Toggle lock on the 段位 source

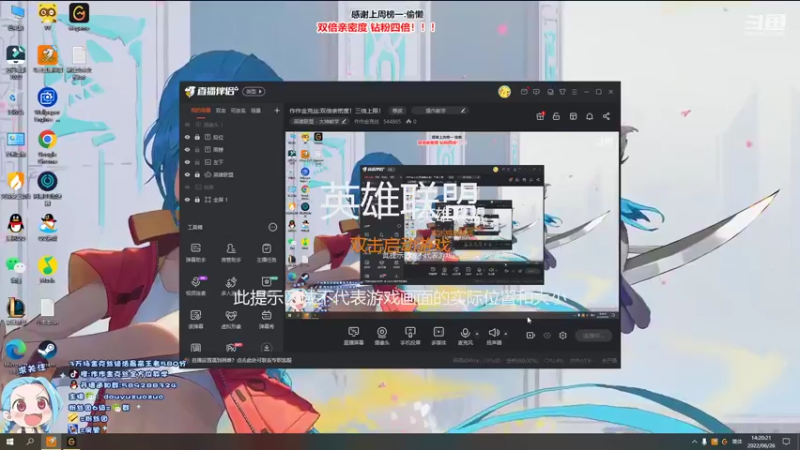click(197, 137)
